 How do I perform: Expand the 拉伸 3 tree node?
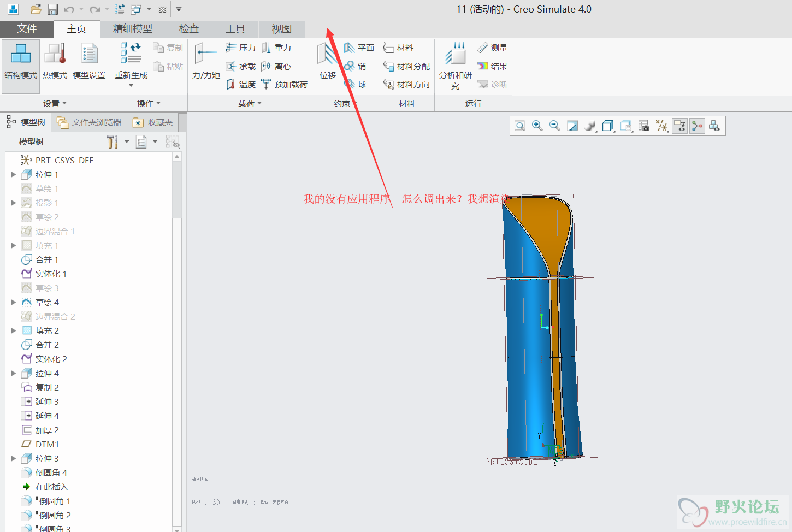[x=14, y=458]
